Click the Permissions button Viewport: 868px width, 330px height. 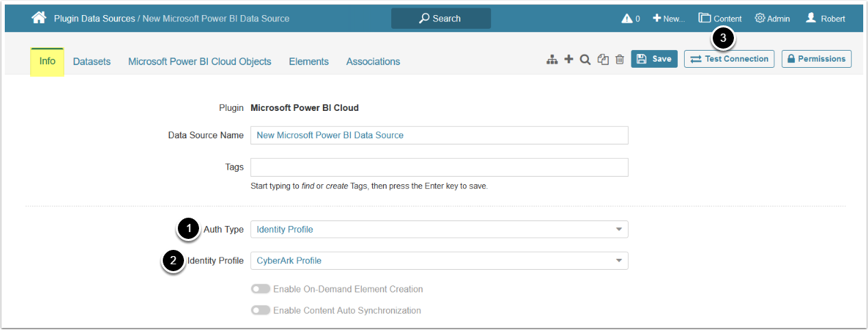pos(816,59)
